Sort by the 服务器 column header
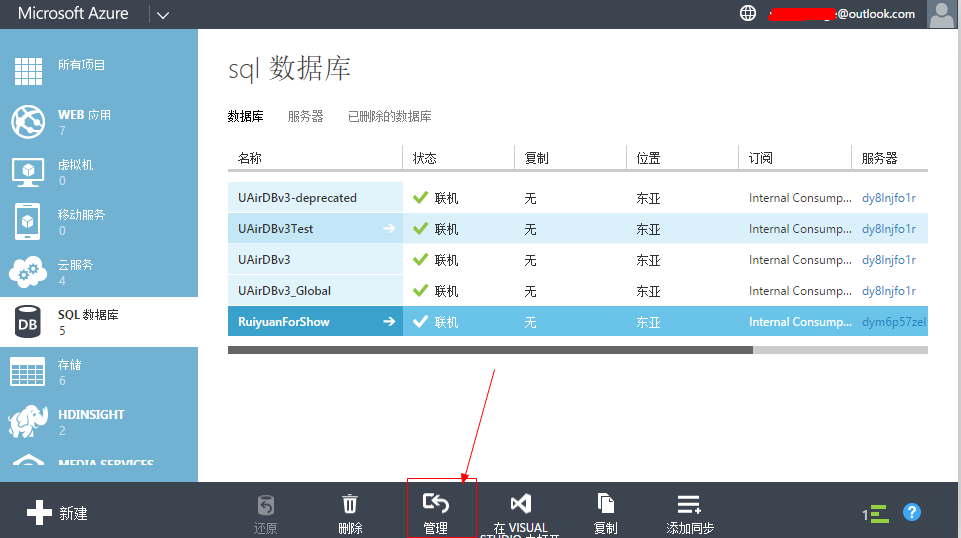Screen dimensions: 961x538 [x=879, y=158]
